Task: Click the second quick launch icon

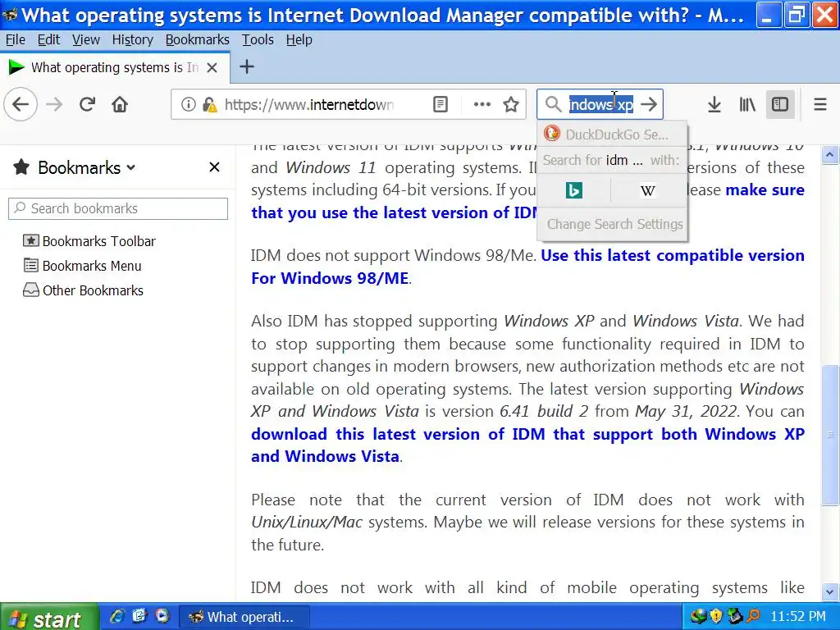Action: point(139,616)
